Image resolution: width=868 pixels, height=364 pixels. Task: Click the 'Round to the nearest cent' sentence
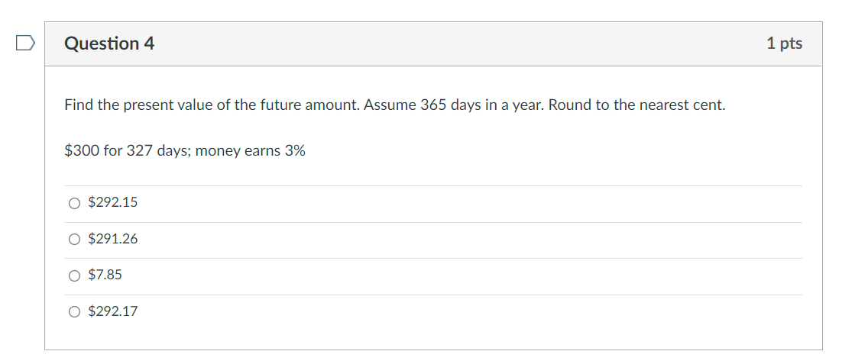pos(636,105)
